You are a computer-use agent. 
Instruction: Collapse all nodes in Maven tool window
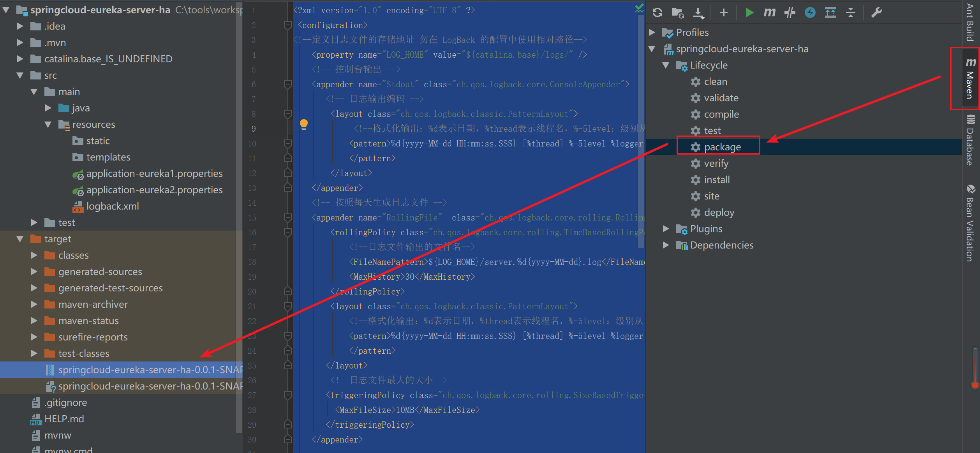(x=851, y=12)
